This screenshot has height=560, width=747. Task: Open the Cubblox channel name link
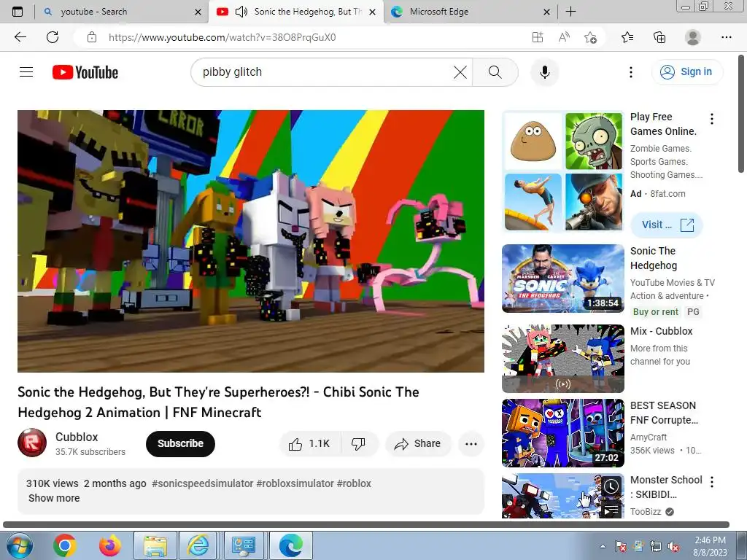click(x=77, y=437)
